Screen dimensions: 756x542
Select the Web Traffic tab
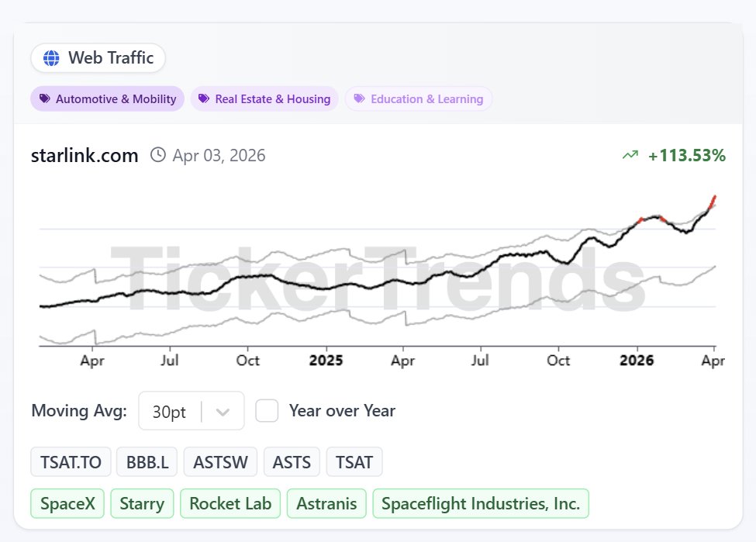98,57
